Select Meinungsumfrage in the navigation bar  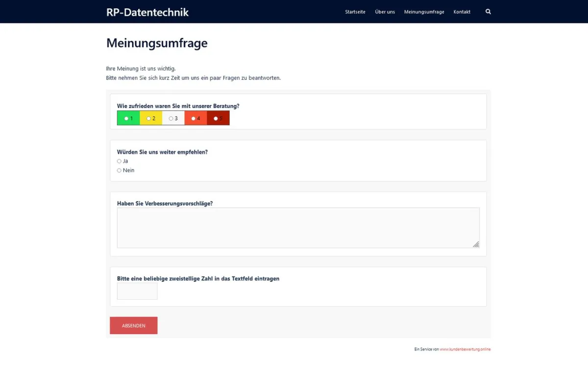424,12
